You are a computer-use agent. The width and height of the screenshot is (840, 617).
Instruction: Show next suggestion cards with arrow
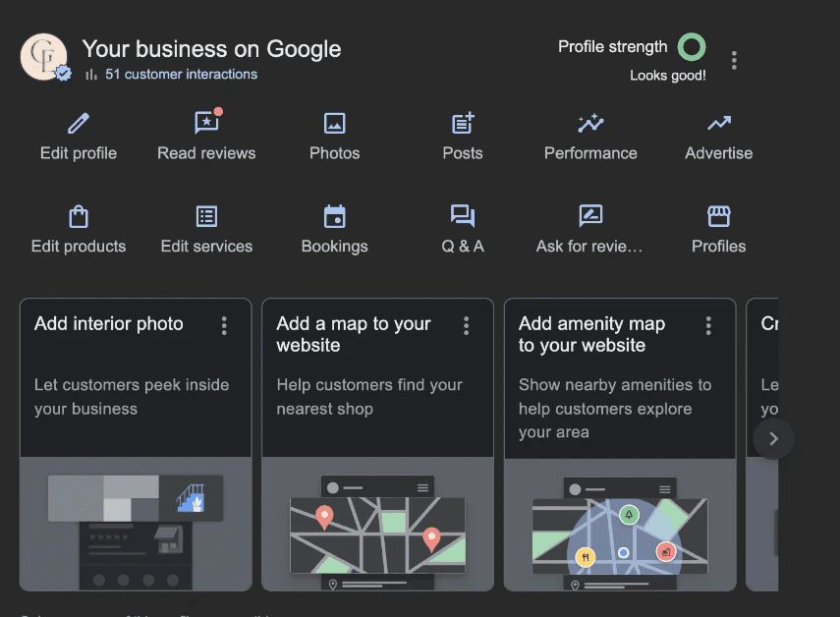click(x=773, y=439)
